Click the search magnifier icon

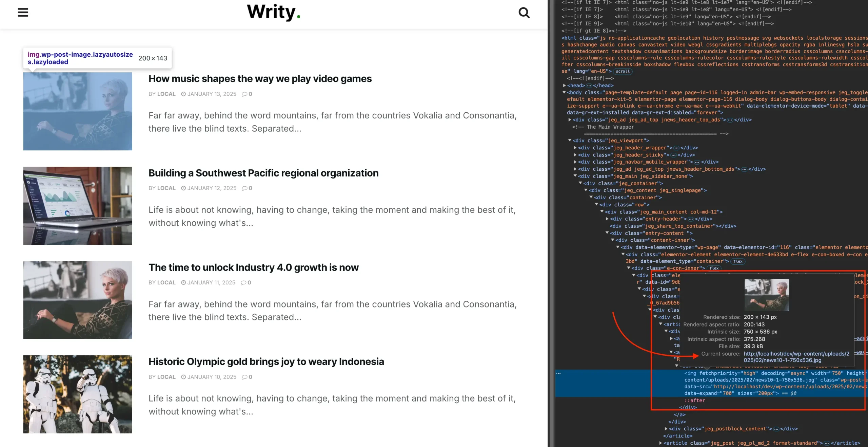tap(524, 13)
